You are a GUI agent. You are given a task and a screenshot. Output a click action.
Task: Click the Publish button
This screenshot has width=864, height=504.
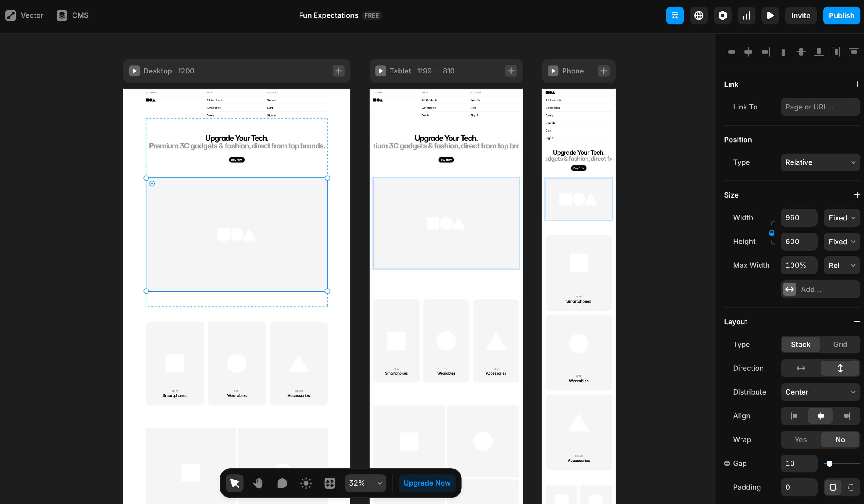(841, 15)
